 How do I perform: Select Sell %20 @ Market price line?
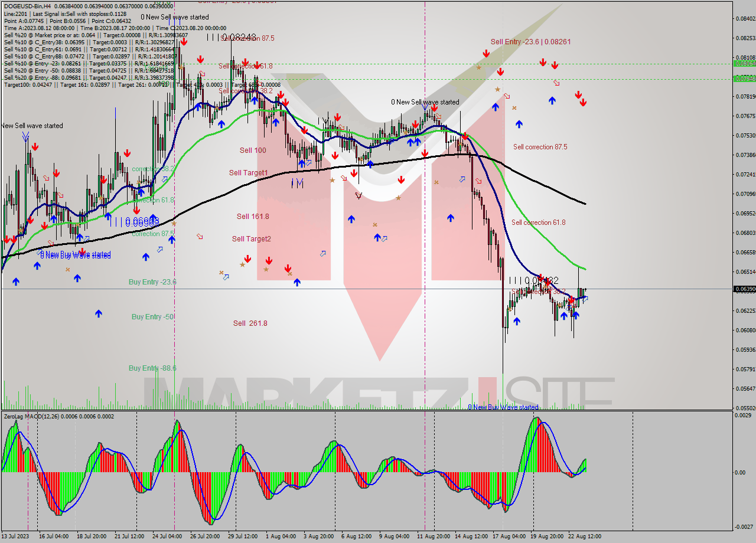[x=96, y=35]
